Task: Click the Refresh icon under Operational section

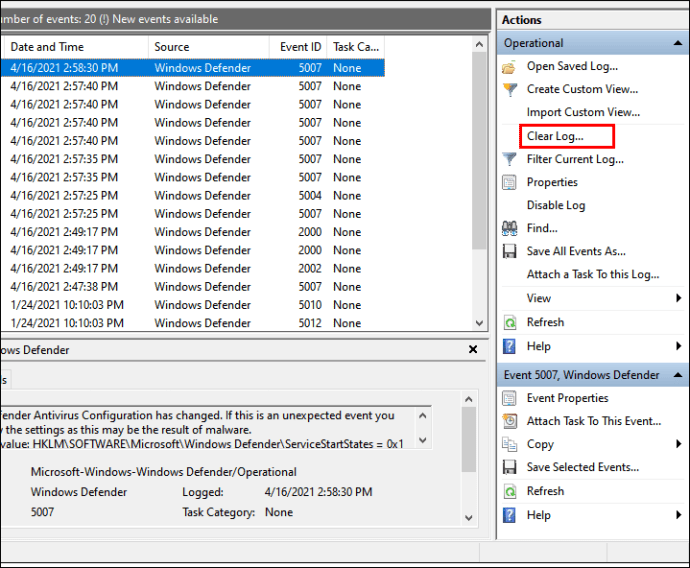Action: [x=509, y=322]
